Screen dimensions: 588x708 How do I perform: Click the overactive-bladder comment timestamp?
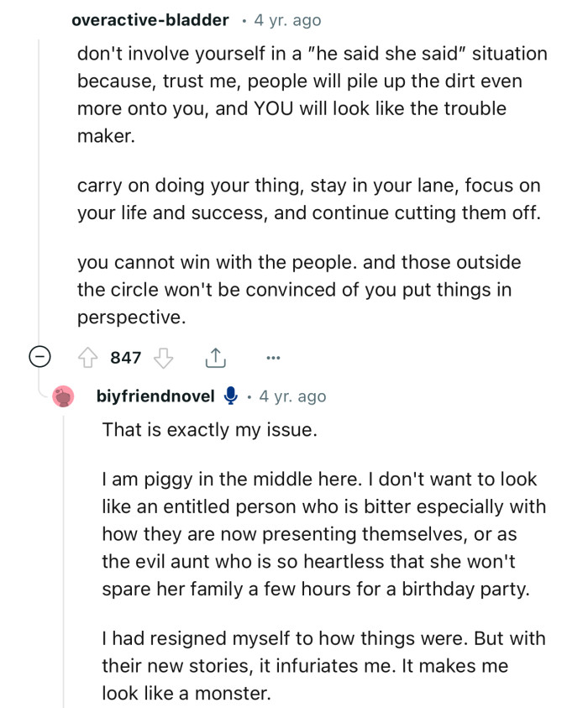pyautogui.click(x=287, y=20)
